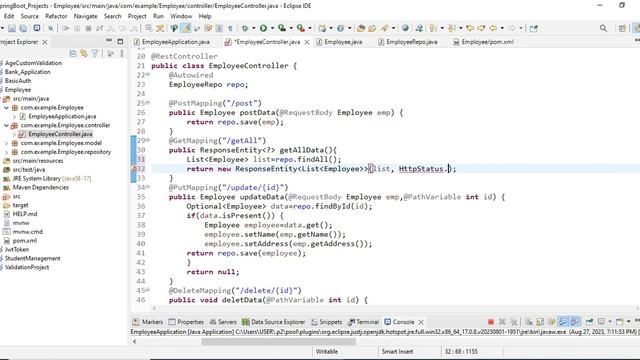This screenshot has height=360, width=640.
Task: Switch to the EmployeeRepo.java tab
Action: pos(408,42)
